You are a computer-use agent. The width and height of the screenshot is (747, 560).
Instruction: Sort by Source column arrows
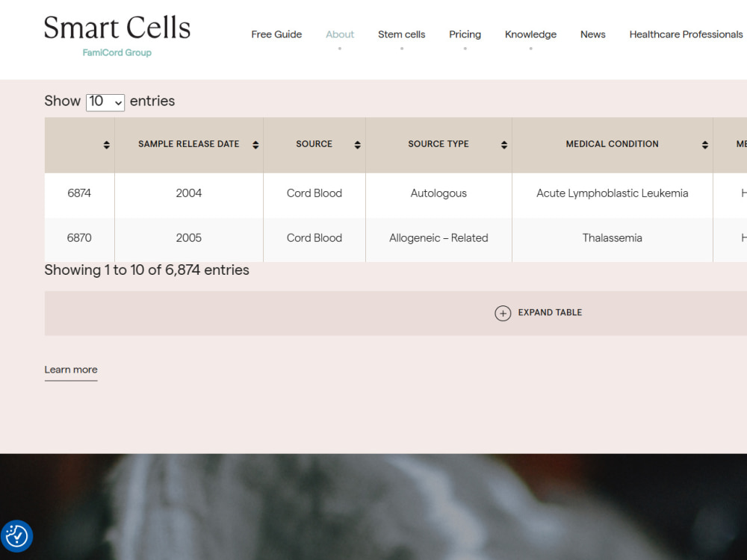click(x=357, y=145)
